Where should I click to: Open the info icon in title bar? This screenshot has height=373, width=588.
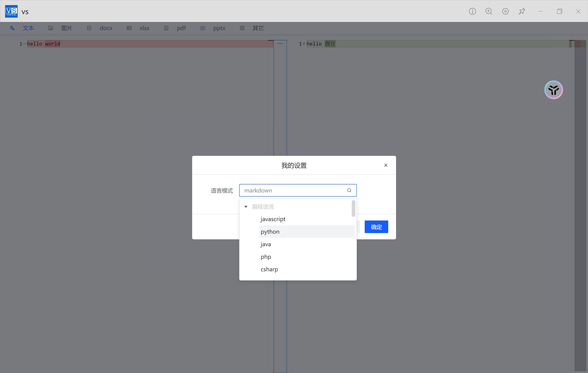point(472,12)
